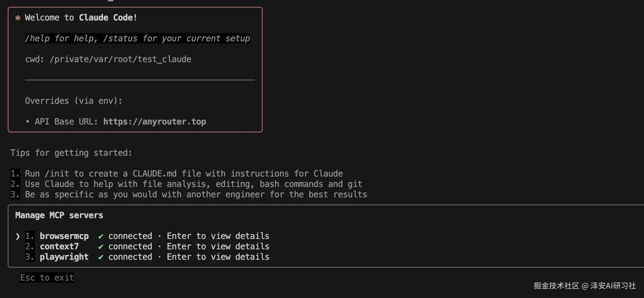Image resolution: width=644 pixels, height=298 pixels.
Task: Select the browsermcp server entry
Action: tap(64, 236)
